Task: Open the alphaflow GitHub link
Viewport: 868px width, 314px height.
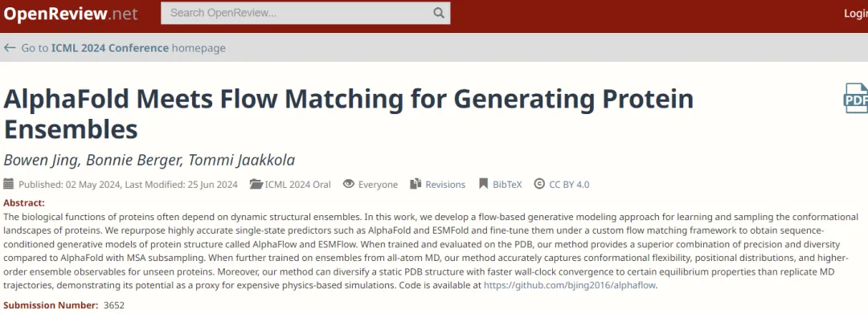Action: 569,286
